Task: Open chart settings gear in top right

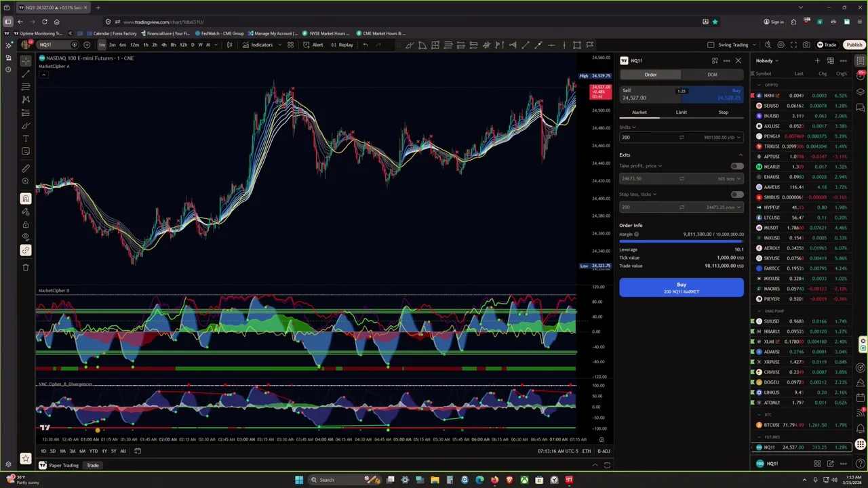Action: click(x=781, y=45)
